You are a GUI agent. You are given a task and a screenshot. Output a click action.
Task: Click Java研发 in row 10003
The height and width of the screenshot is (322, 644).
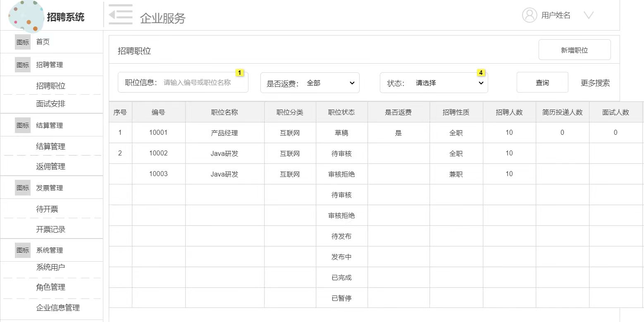224,174
